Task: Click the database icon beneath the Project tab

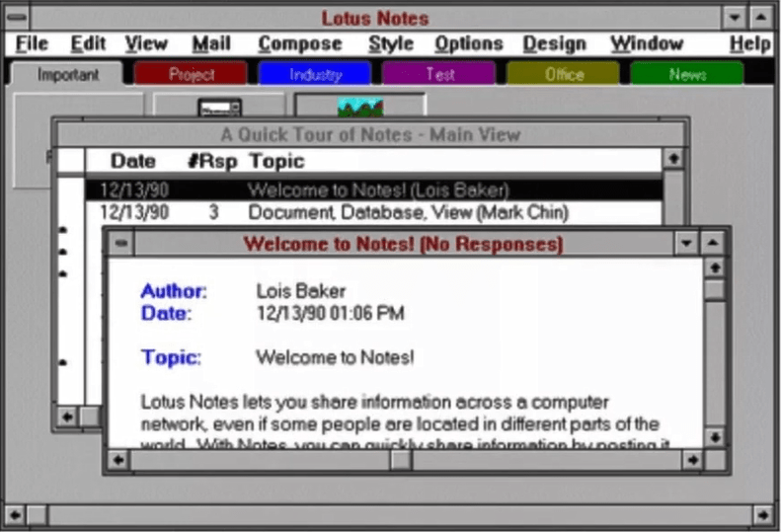Action: point(218,106)
